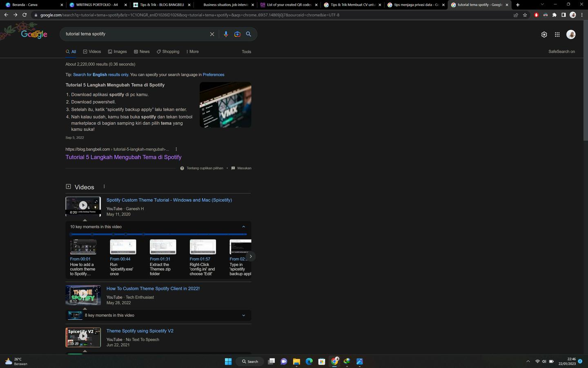588x368 pixels.
Task: Launch Microsoft Edge from the taskbar
Action: click(309, 361)
